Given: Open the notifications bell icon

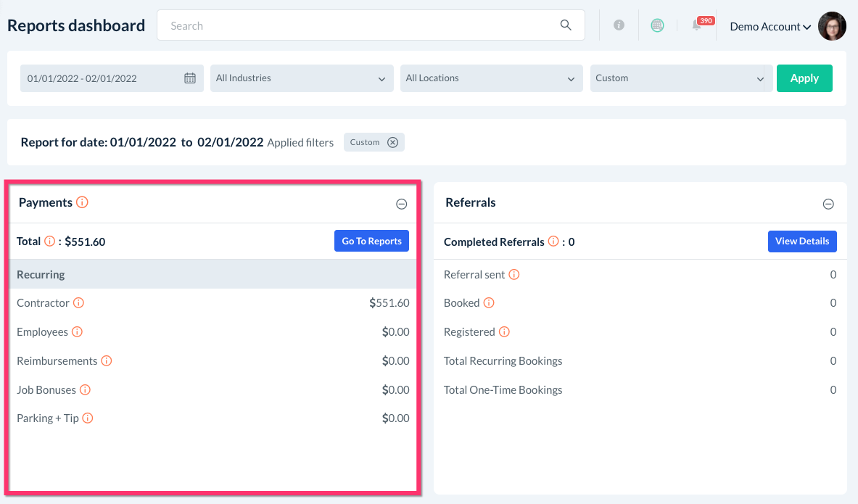Looking at the screenshot, I should 696,25.
